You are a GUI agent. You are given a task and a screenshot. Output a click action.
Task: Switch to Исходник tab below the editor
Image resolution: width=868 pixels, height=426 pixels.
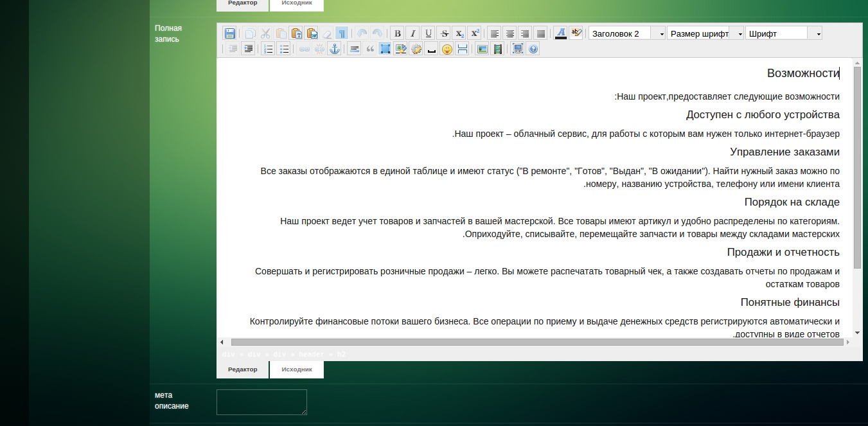[297, 369]
